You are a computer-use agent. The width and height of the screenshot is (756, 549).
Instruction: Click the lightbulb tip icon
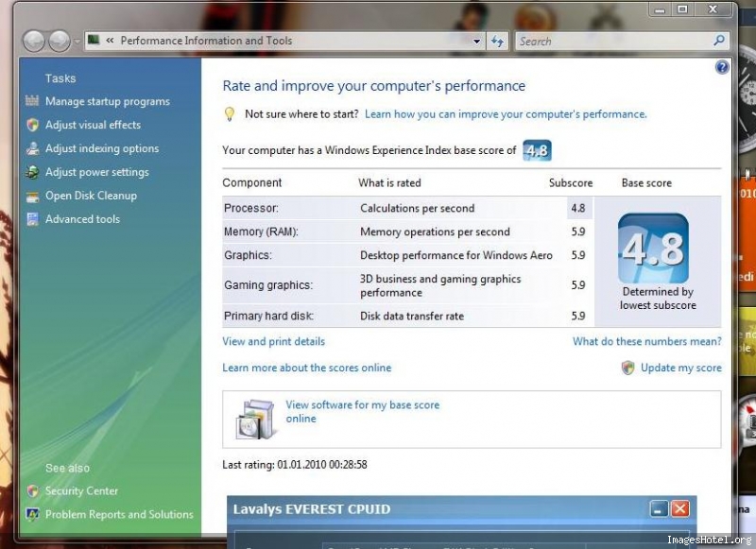pos(230,114)
